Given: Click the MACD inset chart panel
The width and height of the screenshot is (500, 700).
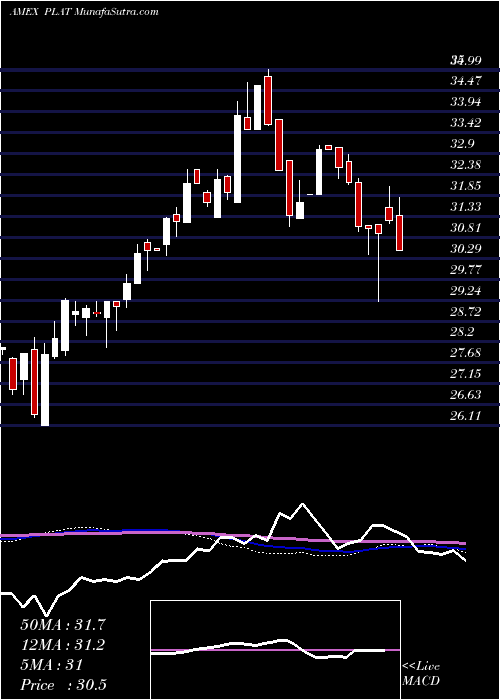Looking at the screenshot, I should pyautogui.click(x=275, y=650).
